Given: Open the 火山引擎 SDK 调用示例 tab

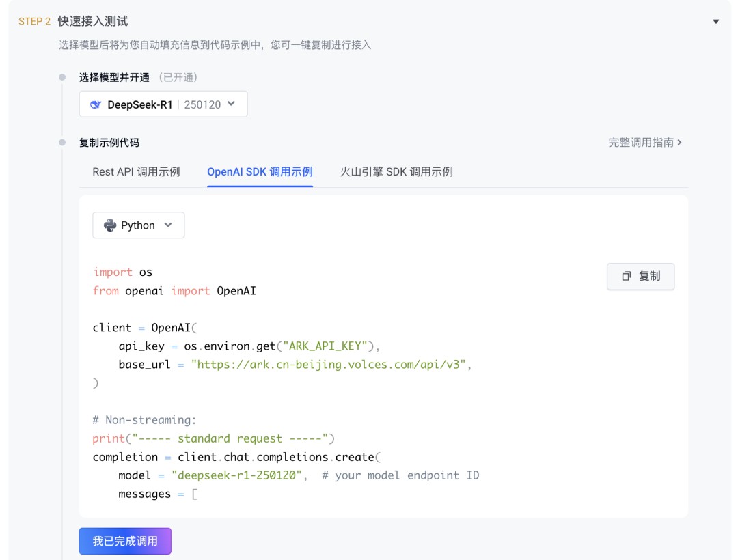Looking at the screenshot, I should (x=396, y=171).
